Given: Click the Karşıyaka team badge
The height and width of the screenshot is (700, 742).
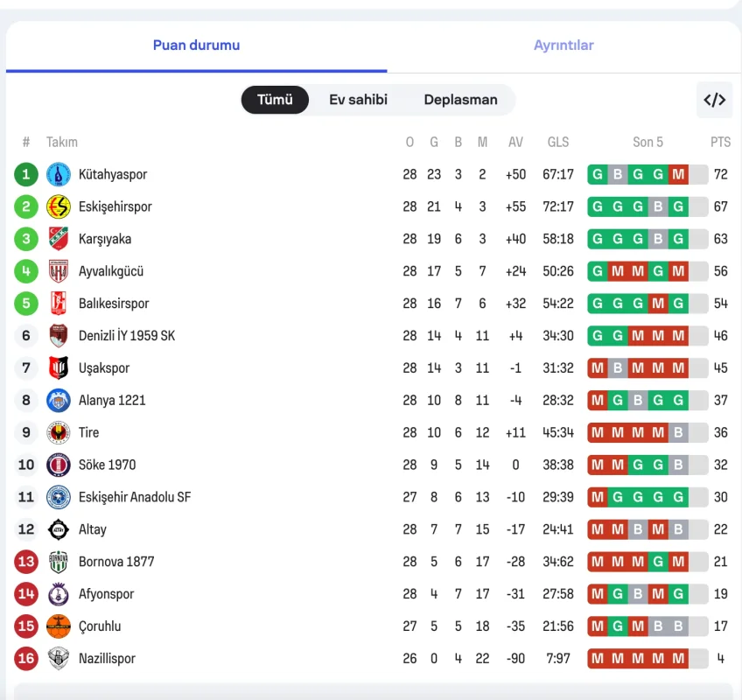Looking at the screenshot, I should pos(59,239).
